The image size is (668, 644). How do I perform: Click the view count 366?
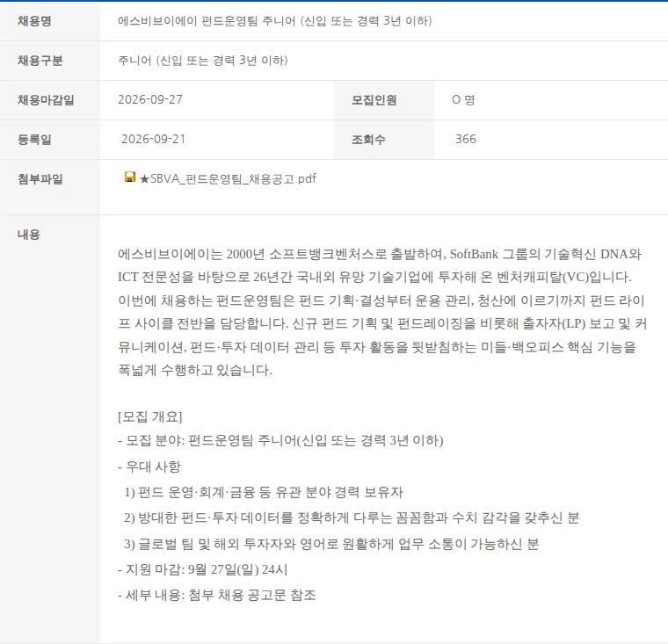point(466,140)
